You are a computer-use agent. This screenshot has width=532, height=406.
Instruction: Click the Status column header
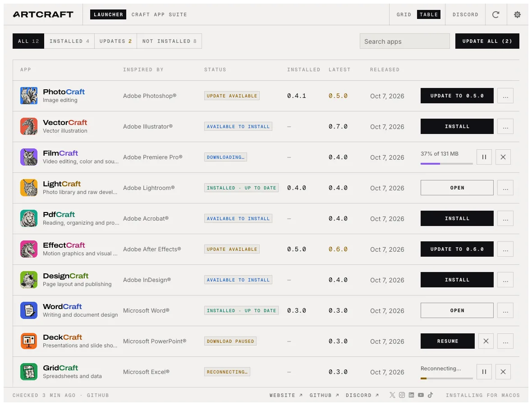[x=215, y=69]
